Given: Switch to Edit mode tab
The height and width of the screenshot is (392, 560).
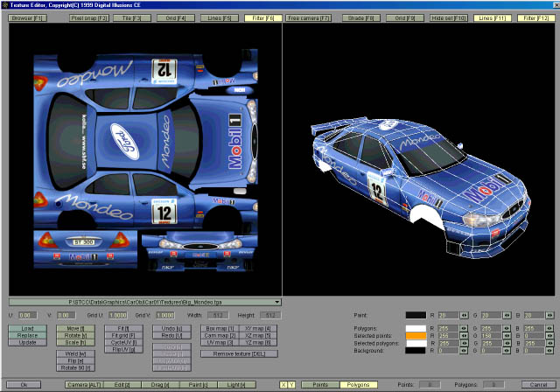Looking at the screenshot, I should (122, 384).
